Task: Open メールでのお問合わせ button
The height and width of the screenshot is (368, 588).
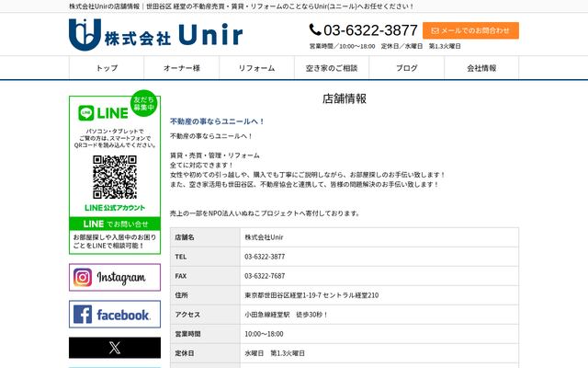Action: point(470,30)
